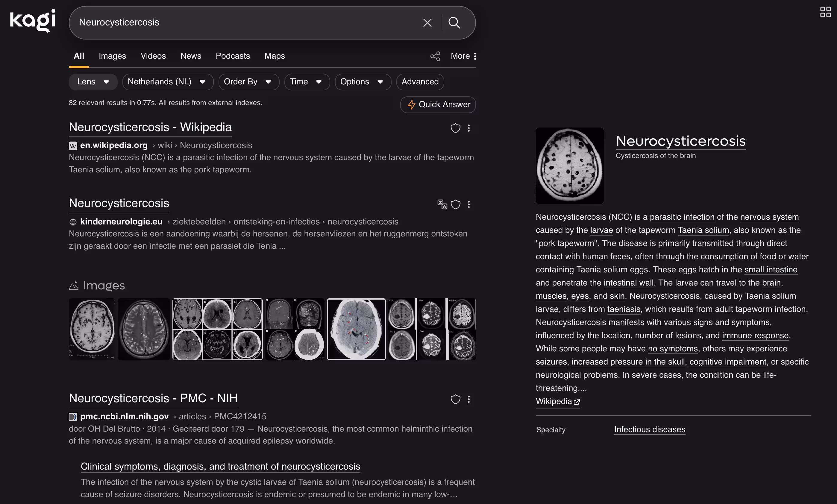Follow the larvae link in the panel
The height and width of the screenshot is (504, 837).
pyautogui.click(x=601, y=230)
